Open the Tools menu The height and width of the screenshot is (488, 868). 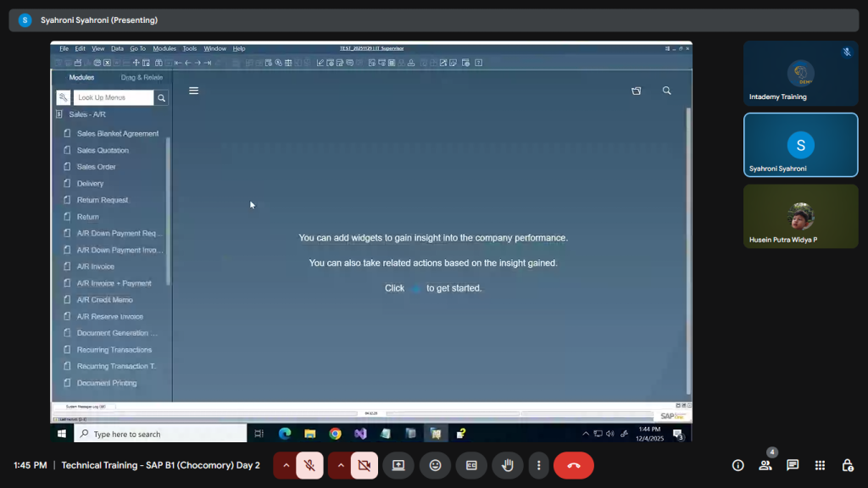[x=189, y=48]
